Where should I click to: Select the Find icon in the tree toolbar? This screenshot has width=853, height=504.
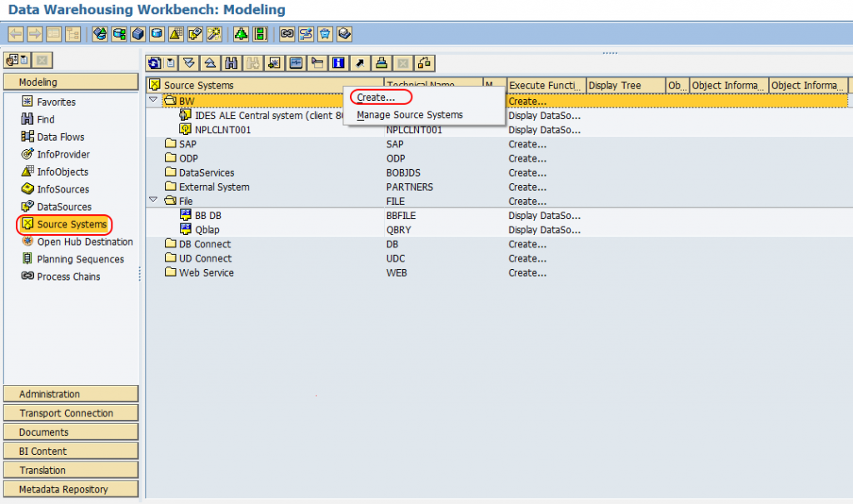pos(231,63)
